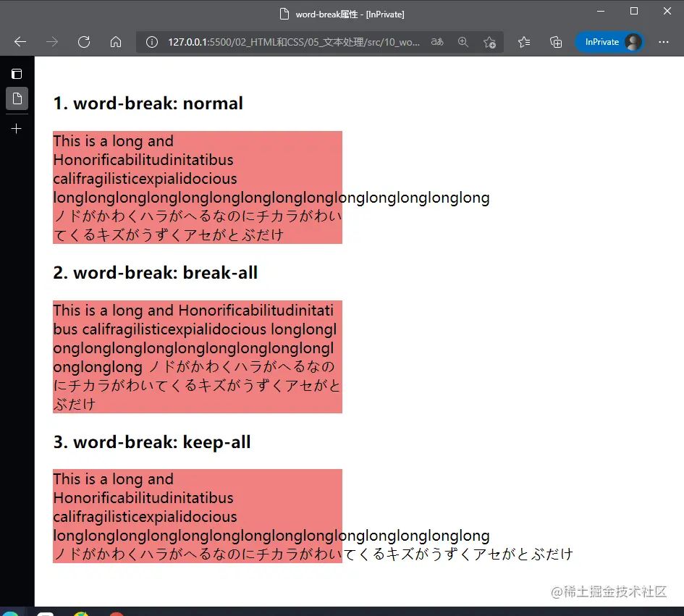Image resolution: width=684 pixels, height=616 pixels.
Task: Add this page to favorites with the star icon
Action: pyautogui.click(x=490, y=42)
